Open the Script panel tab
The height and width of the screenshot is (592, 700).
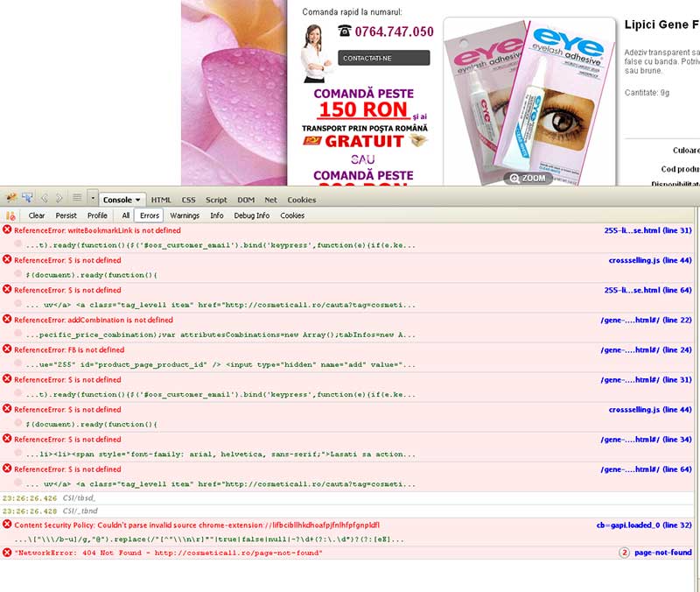coord(216,200)
